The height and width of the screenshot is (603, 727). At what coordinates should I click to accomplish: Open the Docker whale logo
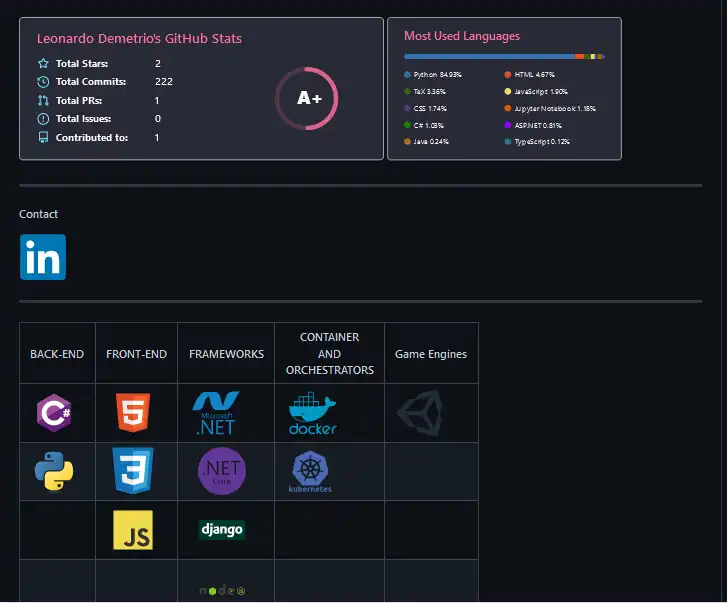pyautogui.click(x=312, y=413)
